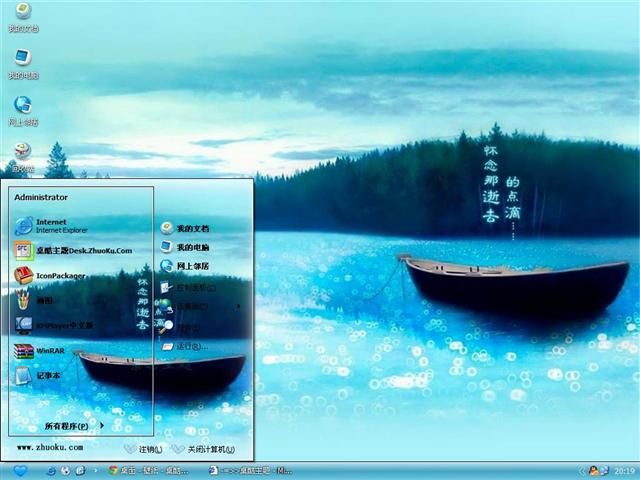Click the Log Off (注销) button
Viewport: 640px width, 480px height.
(143, 449)
